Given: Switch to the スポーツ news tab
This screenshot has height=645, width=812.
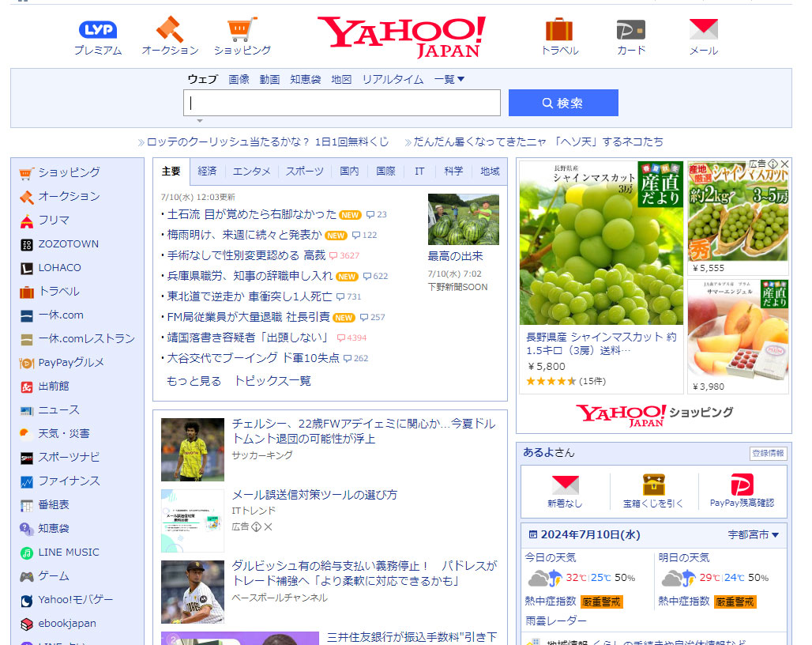Looking at the screenshot, I should (305, 171).
